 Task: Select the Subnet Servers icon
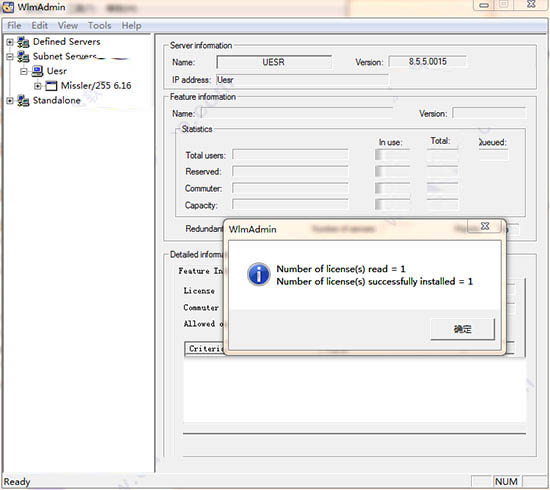(x=23, y=56)
